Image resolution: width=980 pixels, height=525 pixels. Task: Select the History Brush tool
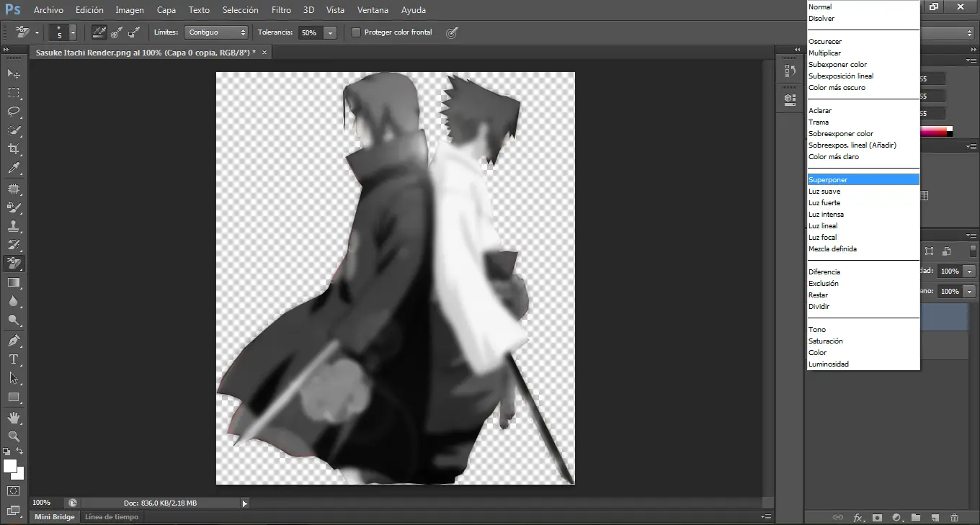pos(14,245)
